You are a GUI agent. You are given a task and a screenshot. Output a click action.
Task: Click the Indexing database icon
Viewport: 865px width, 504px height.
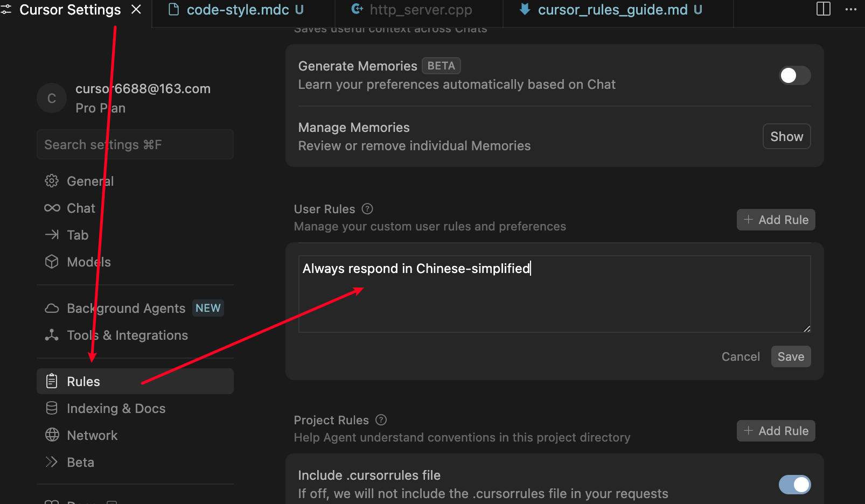52,408
